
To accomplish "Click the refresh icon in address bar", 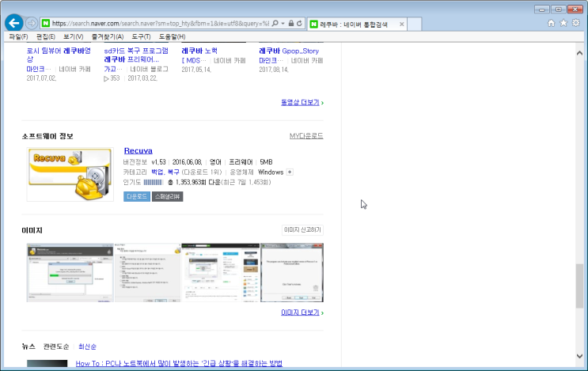I will [x=299, y=23].
